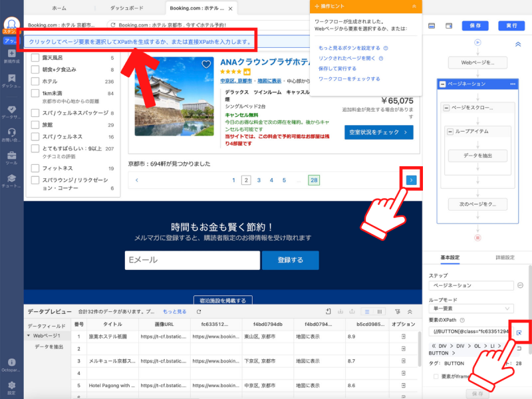
Task: Open the 基本設定 settings tab
Action: [x=450, y=257]
